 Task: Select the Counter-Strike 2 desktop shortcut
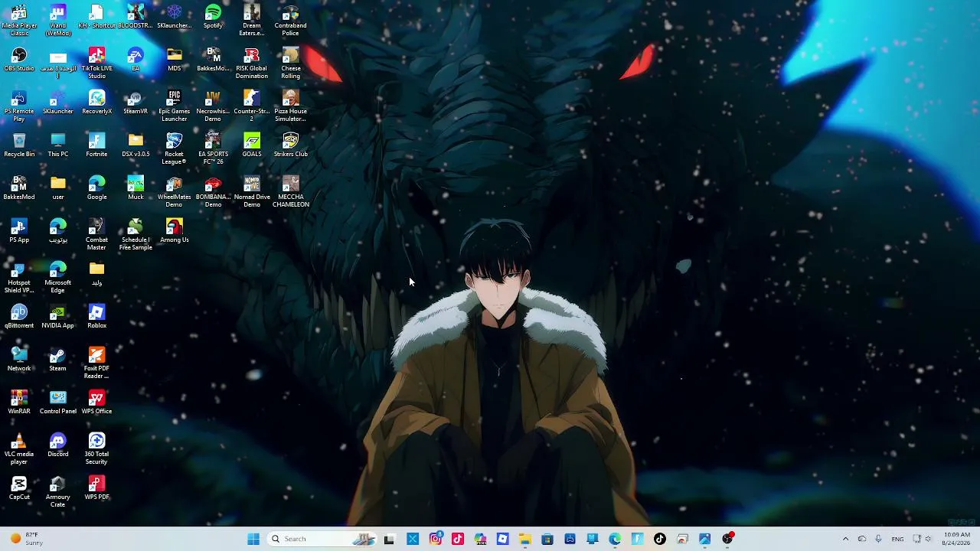pyautogui.click(x=252, y=106)
